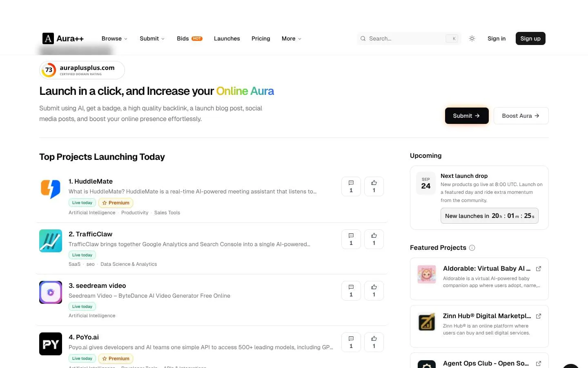Click the Sign in link
Viewport: 588px width, 368px height.
(497, 38)
